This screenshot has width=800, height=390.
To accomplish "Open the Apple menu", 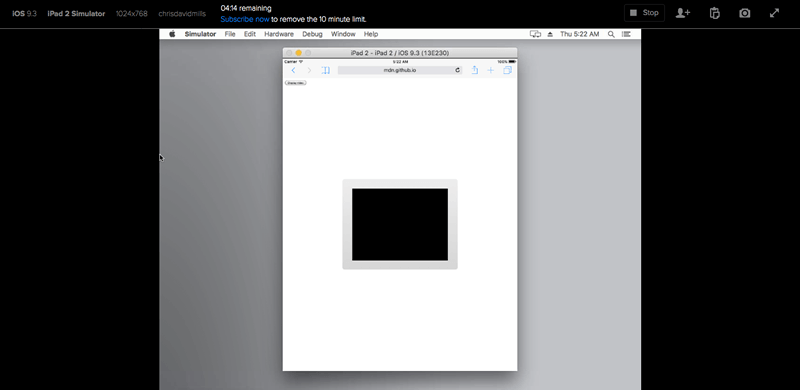I will click(172, 34).
